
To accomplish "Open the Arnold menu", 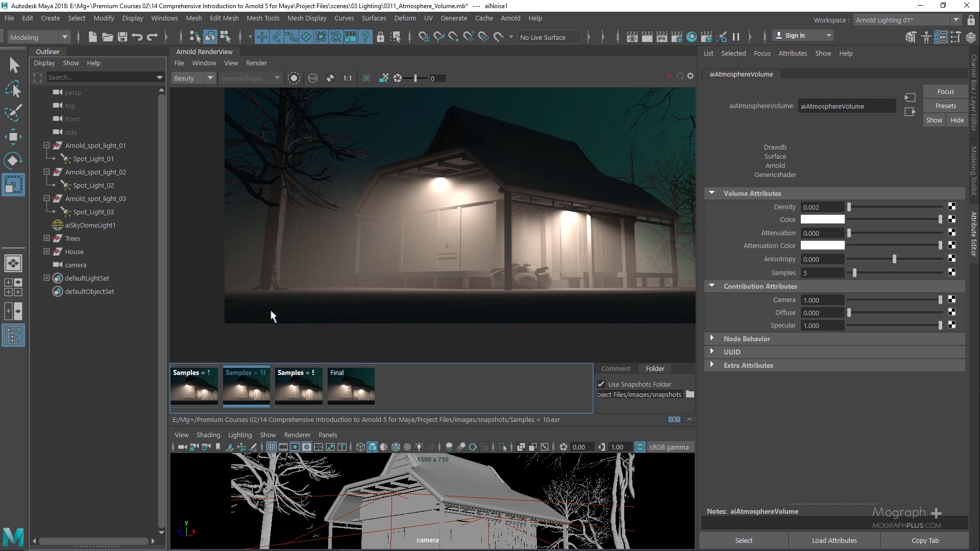I will [510, 18].
